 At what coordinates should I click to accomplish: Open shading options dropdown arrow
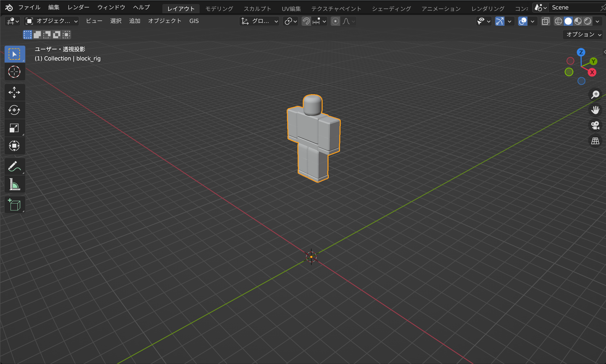click(597, 21)
